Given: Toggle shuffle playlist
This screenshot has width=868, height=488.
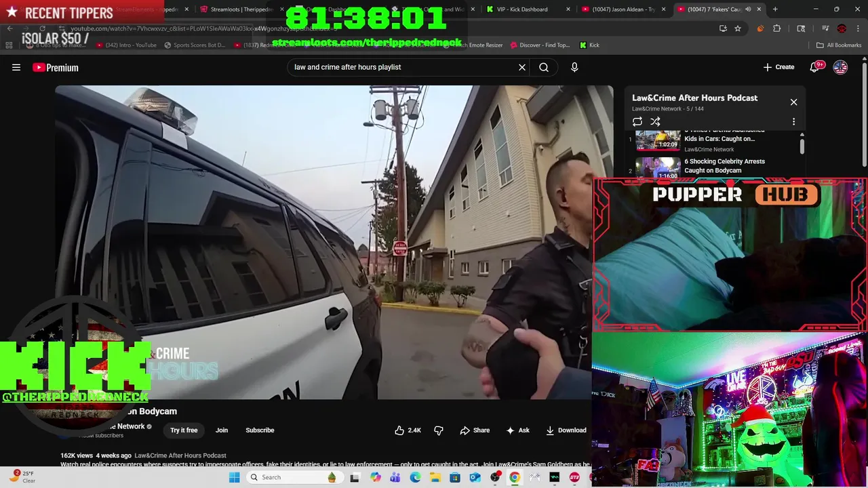Looking at the screenshot, I should click(655, 122).
